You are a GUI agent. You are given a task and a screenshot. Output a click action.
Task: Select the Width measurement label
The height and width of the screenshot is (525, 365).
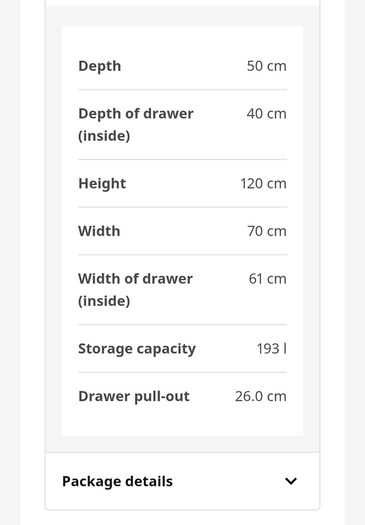point(99,231)
